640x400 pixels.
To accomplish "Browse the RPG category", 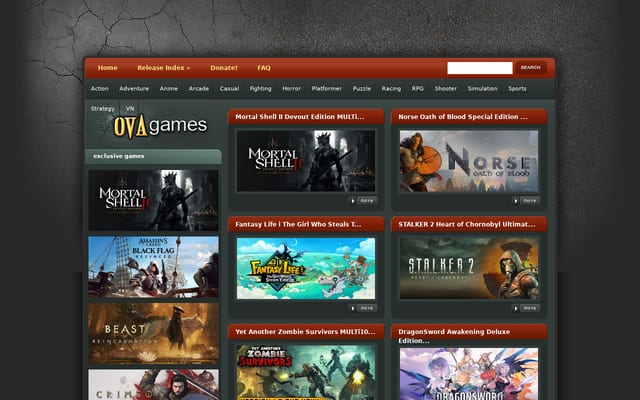I will point(418,89).
